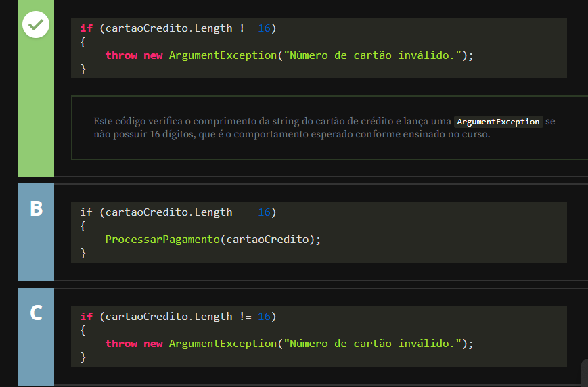Click the rounded gray widget at bottom-right corner

pos(585,373)
